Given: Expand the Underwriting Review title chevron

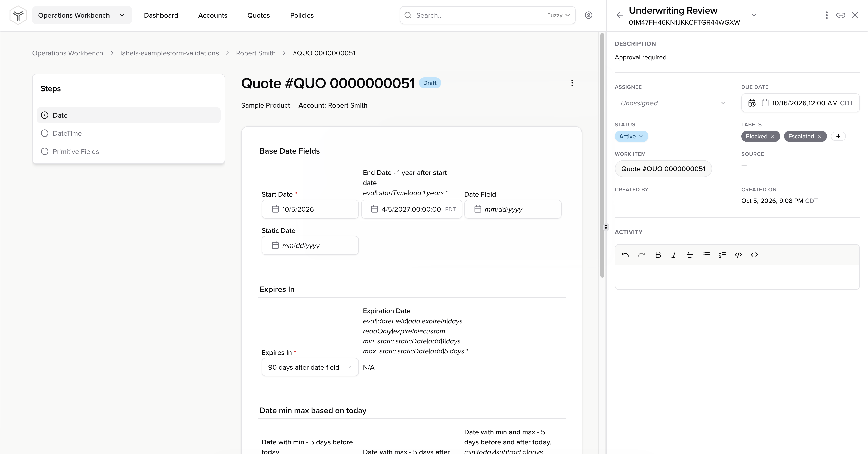Looking at the screenshot, I should tap(754, 15).
